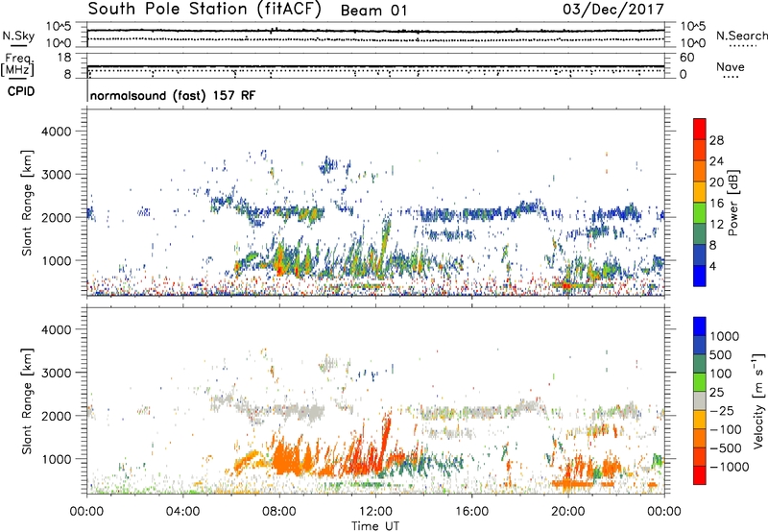Click the 04:00 time tick label
Viewport: 768px width, 532px height.
click(182, 511)
